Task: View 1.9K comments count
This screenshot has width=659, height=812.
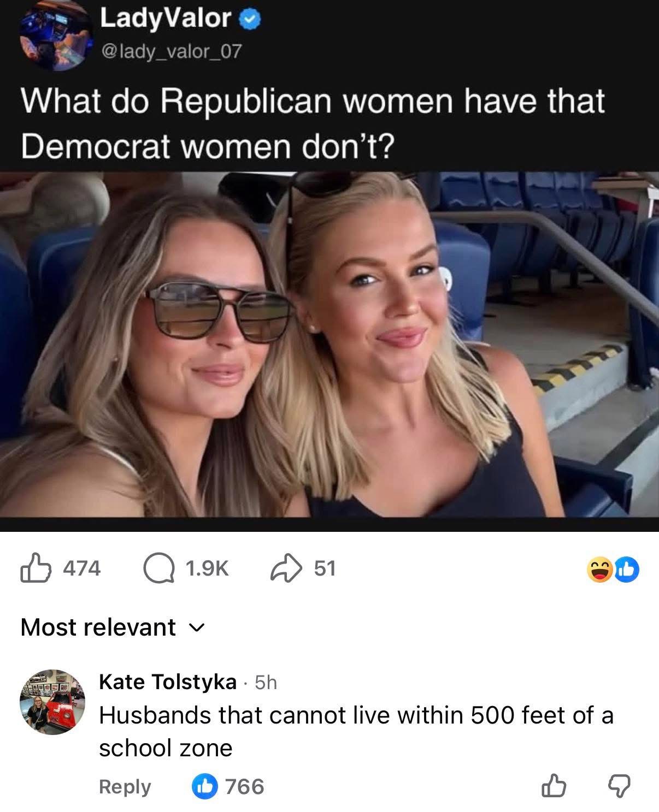Action: (x=207, y=569)
